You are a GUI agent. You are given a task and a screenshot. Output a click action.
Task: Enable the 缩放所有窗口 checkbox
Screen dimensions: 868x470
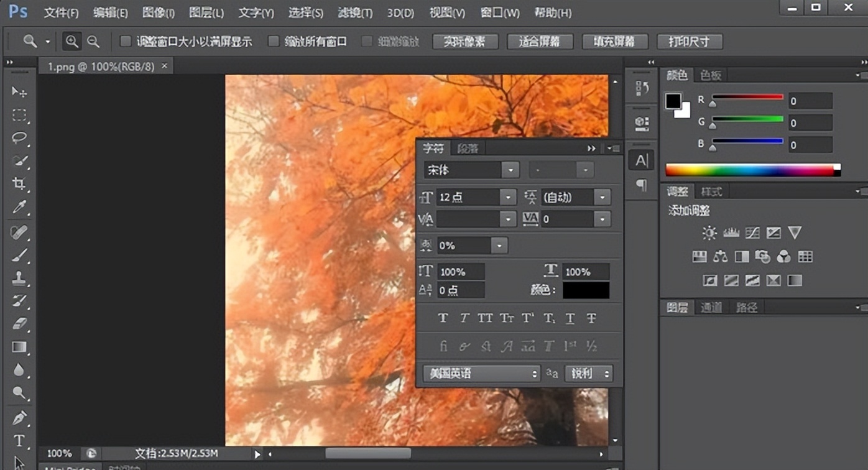(273, 41)
